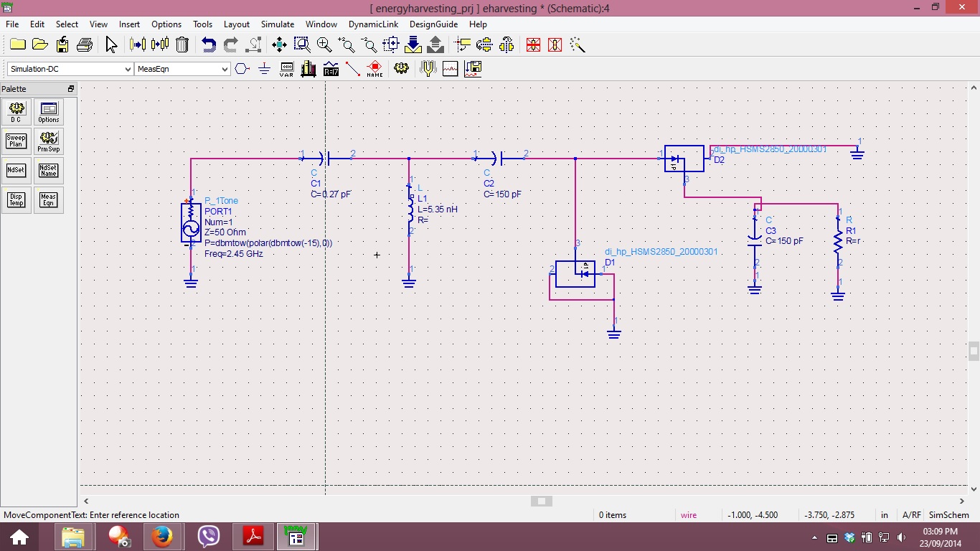Open the DesignGuide menu

[433, 24]
